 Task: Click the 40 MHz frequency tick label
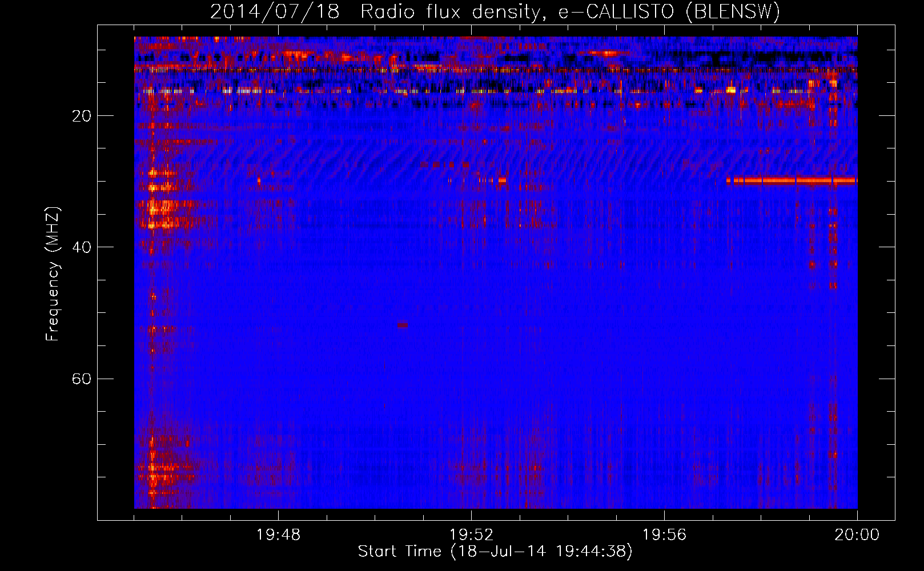(81, 247)
